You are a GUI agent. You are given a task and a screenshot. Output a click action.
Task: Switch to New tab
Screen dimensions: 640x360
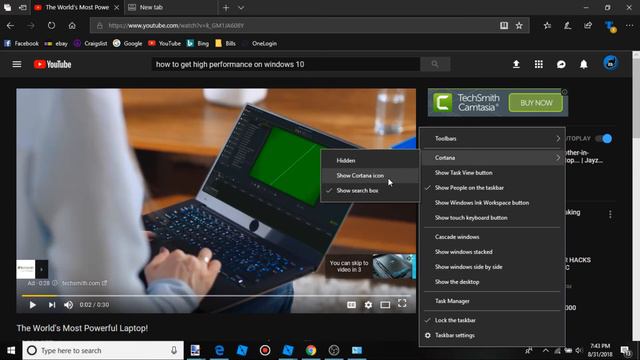171,7
